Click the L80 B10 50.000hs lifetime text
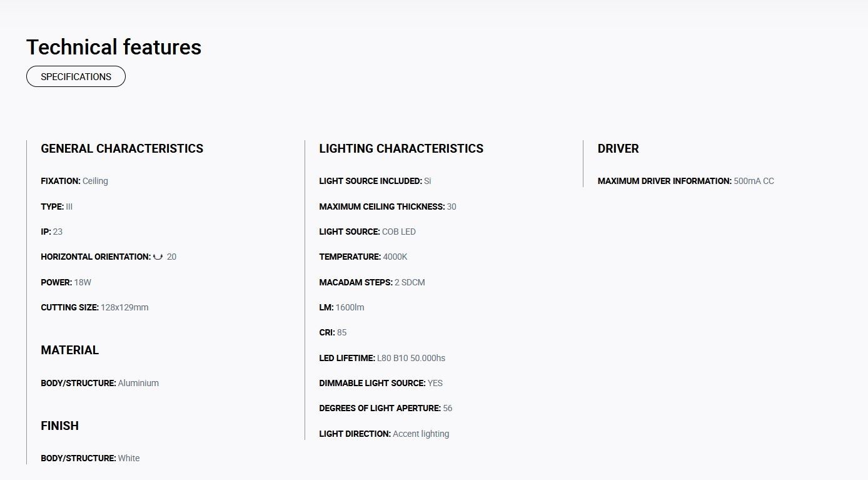The image size is (868, 480). point(411,358)
